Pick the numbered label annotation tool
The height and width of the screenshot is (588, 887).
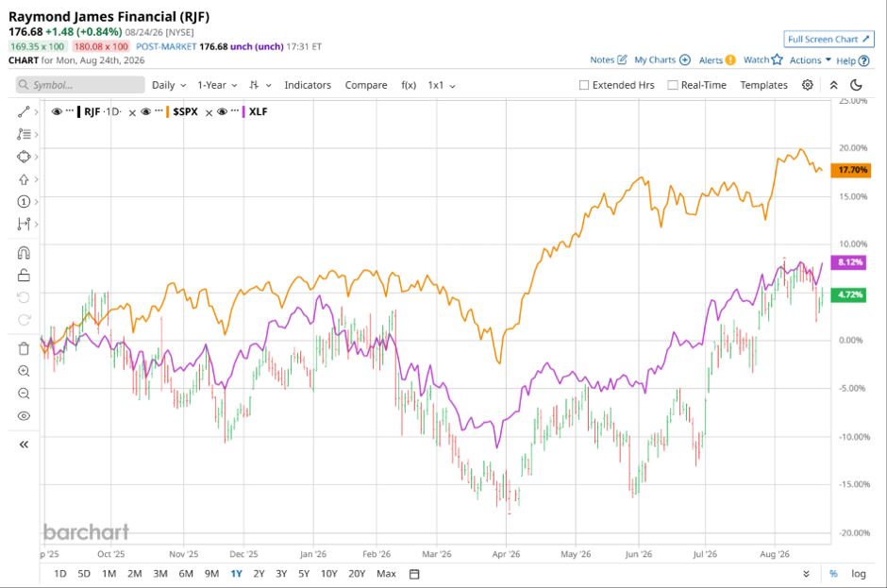[24, 201]
